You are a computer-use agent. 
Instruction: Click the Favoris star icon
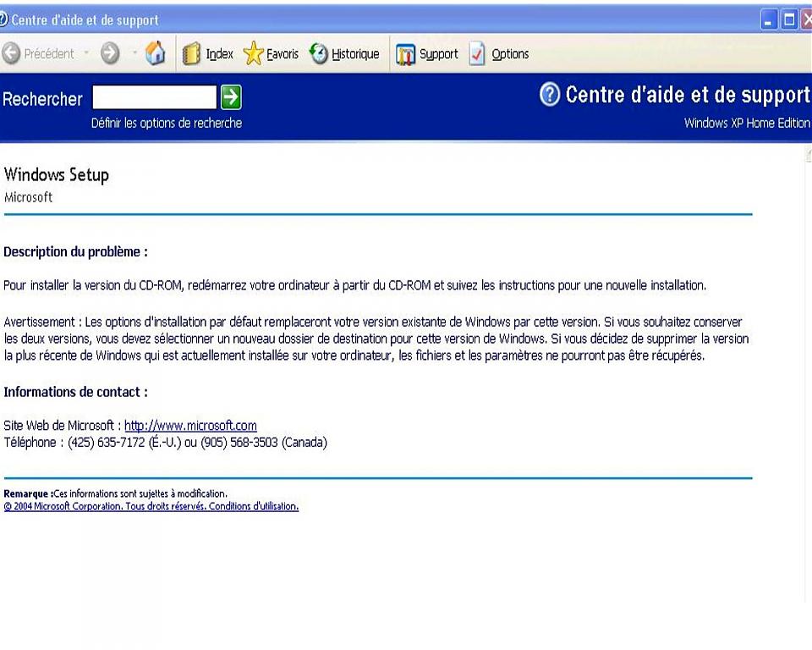(x=253, y=52)
